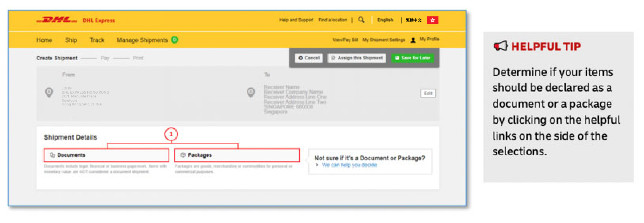Screen dimensions: 644x223
Task: Click the To address location pin
Action: [251, 92]
